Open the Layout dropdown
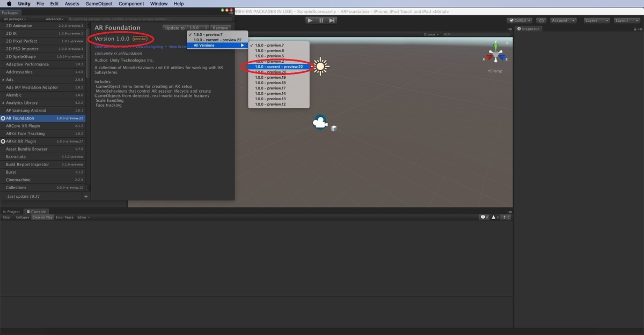 point(626,20)
